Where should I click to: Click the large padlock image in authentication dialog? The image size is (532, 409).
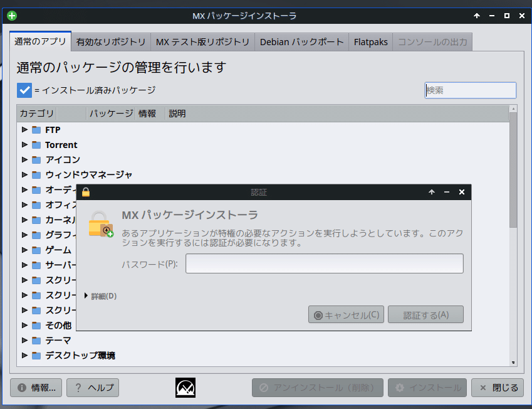pos(101,224)
